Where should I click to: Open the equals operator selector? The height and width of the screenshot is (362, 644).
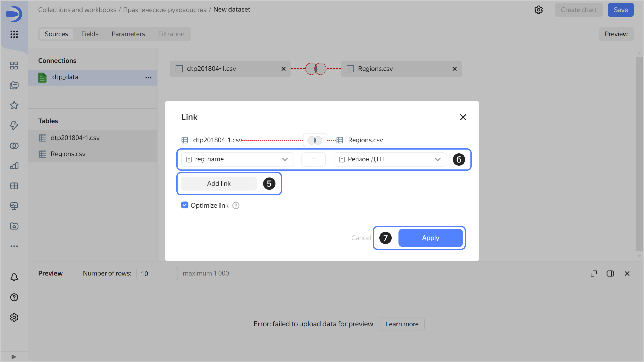coord(313,159)
